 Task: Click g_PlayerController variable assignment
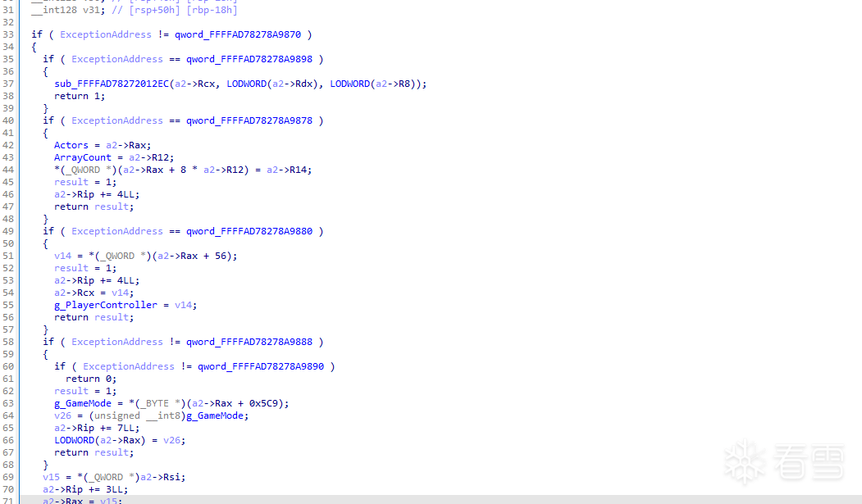(105, 305)
